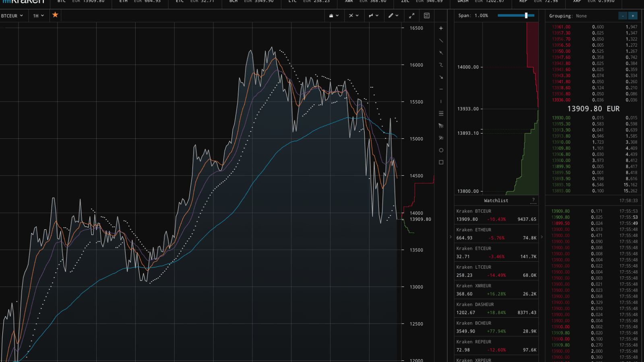Open the pencil drawing tools menu

pyautogui.click(x=393, y=16)
